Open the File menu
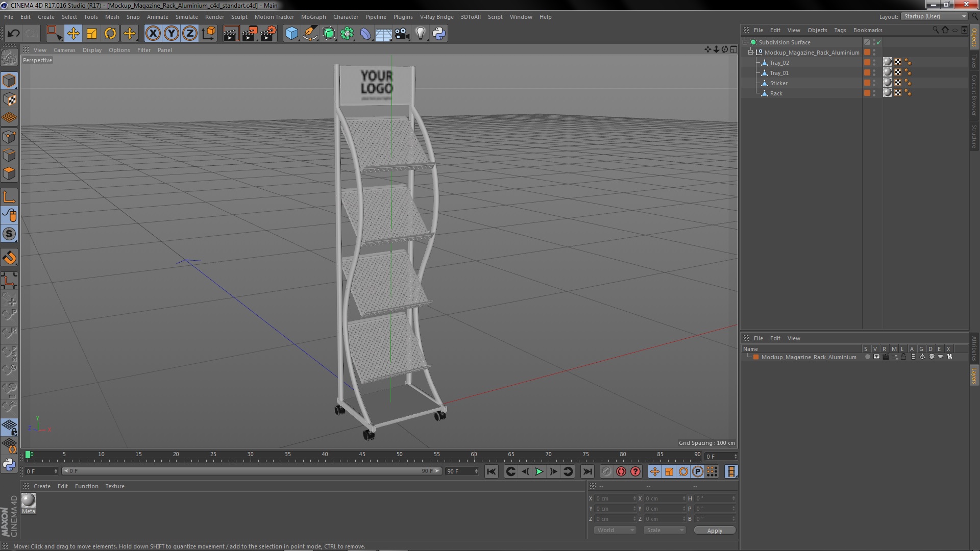Viewport: 980px width, 551px height. click(x=9, y=17)
